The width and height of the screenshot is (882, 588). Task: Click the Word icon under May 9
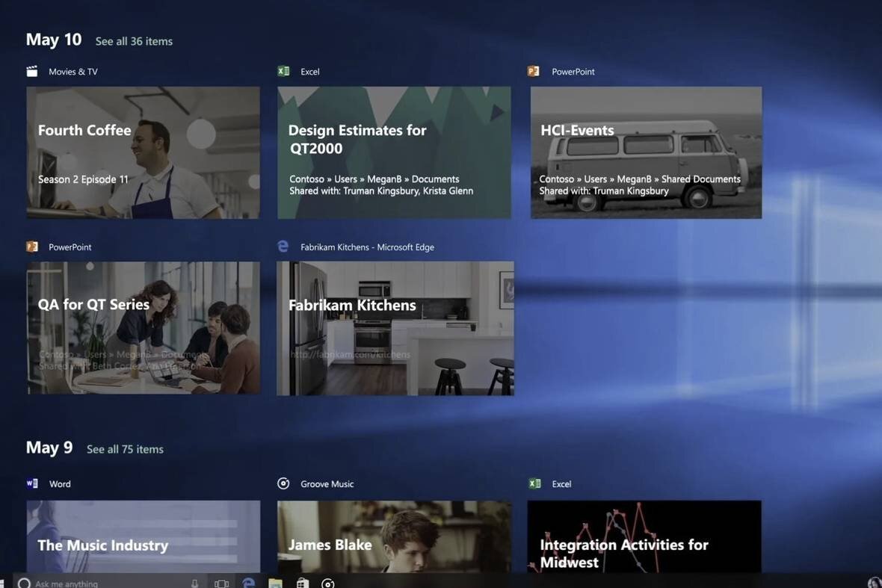click(x=32, y=483)
